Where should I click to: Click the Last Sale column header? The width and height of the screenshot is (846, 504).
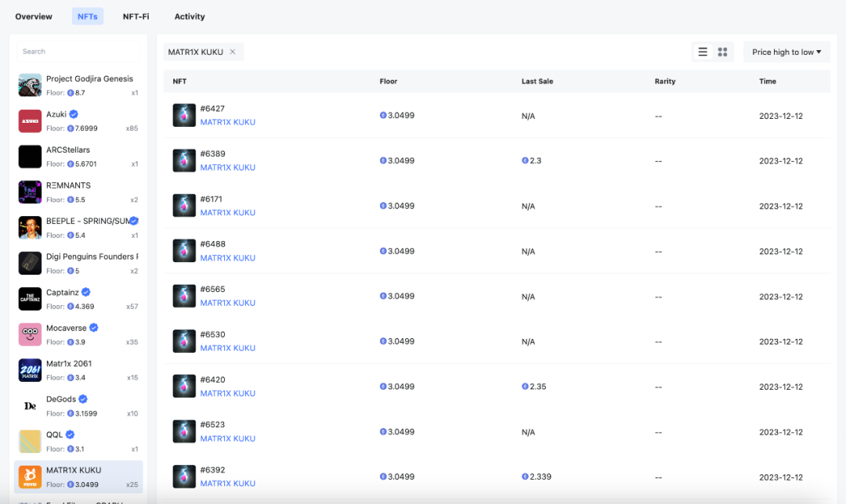pos(537,81)
